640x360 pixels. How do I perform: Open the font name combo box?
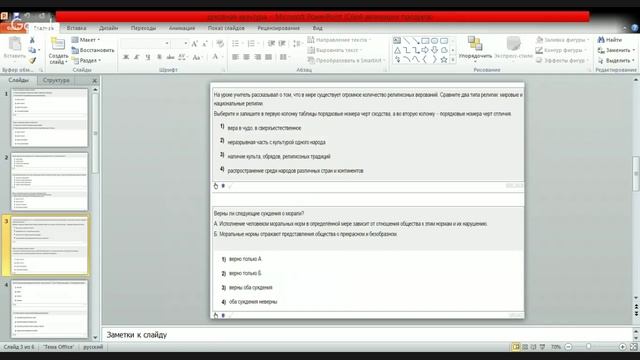145,44
